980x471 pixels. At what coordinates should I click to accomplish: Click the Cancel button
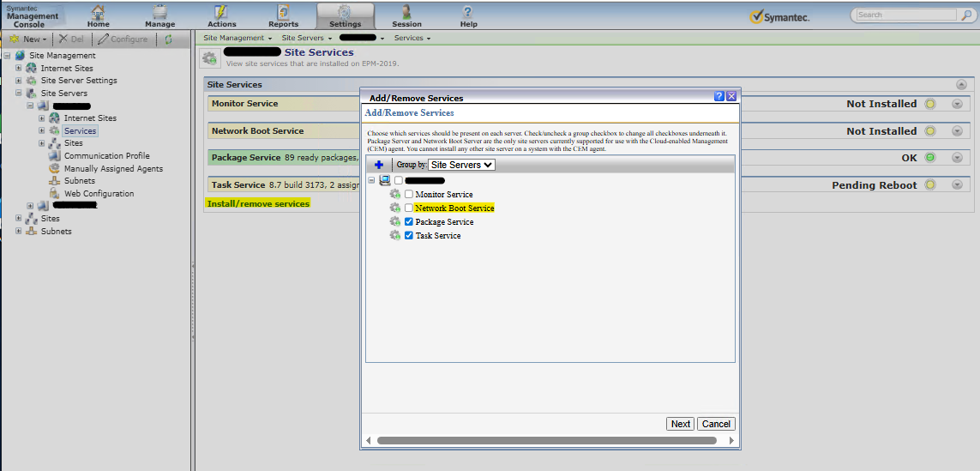coord(716,424)
